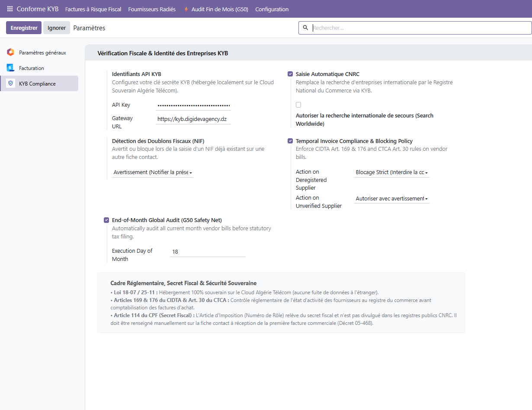Click the Enregistrer button
The height and width of the screenshot is (410, 532).
(x=24, y=28)
